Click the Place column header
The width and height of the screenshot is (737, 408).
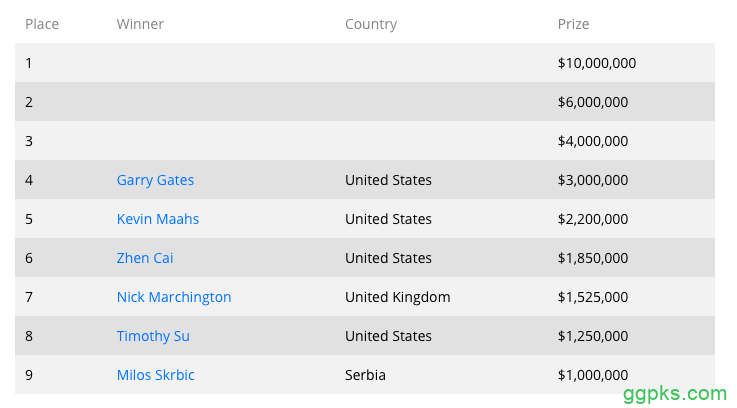[x=42, y=24]
